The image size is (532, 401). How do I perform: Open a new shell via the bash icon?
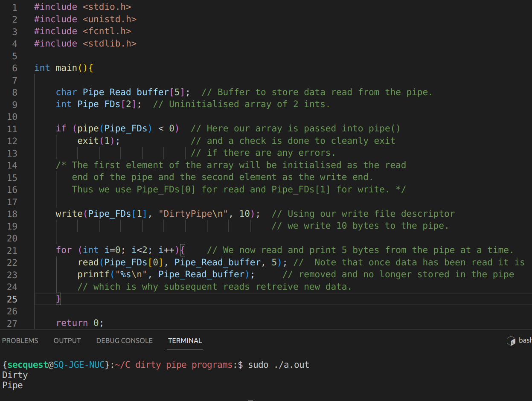click(x=511, y=340)
